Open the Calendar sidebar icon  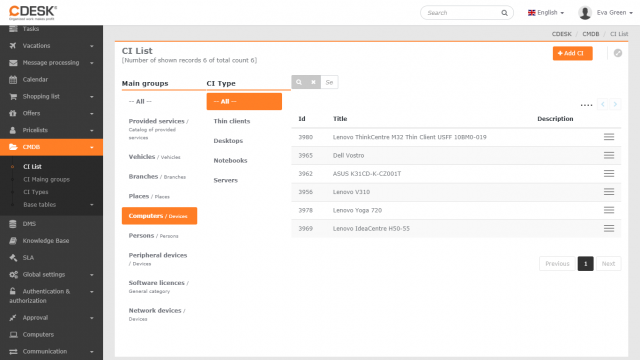pyautogui.click(x=13, y=80)
